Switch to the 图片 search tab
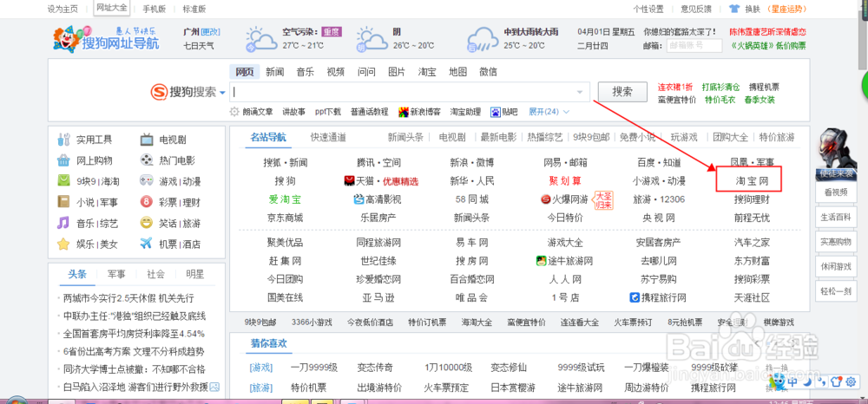 pos(397,72)
